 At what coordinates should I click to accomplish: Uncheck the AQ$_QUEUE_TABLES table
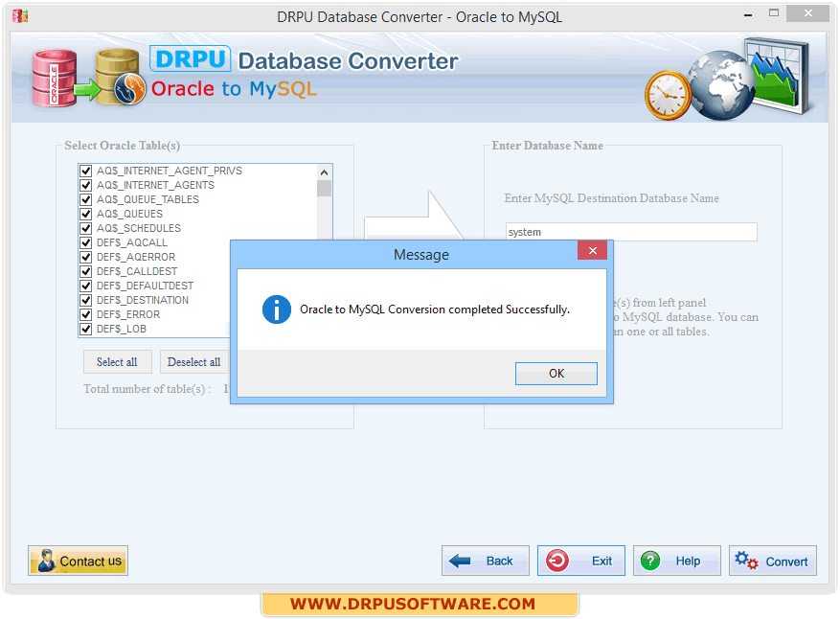click(x=85, y=199)
